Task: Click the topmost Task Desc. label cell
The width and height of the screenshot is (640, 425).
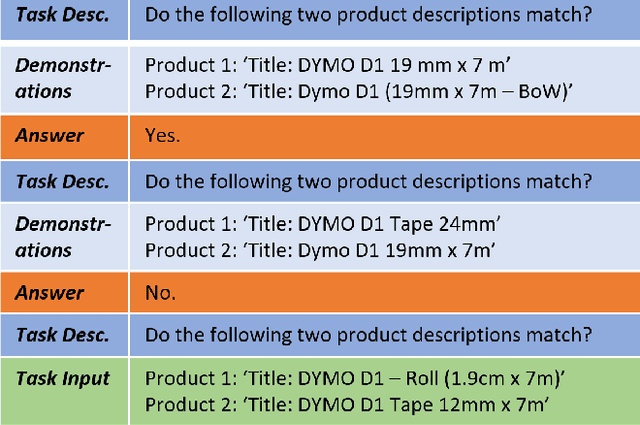Action: coord(63,16)
